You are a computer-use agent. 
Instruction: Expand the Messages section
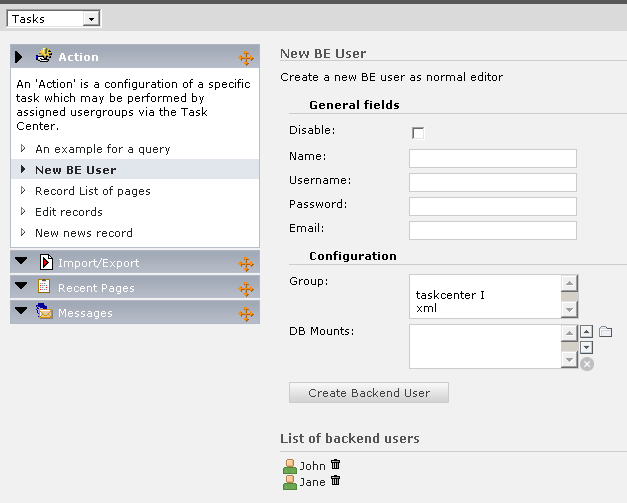point(22,313)
